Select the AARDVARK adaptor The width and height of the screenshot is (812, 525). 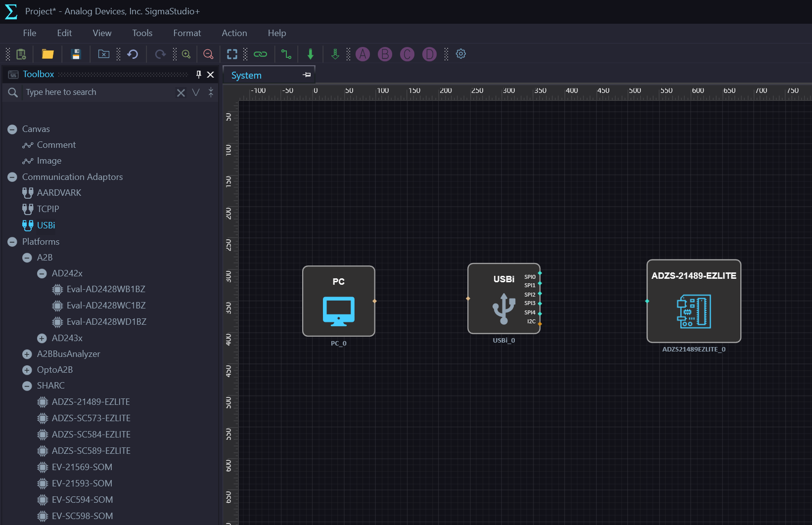[x=59, y=193]
